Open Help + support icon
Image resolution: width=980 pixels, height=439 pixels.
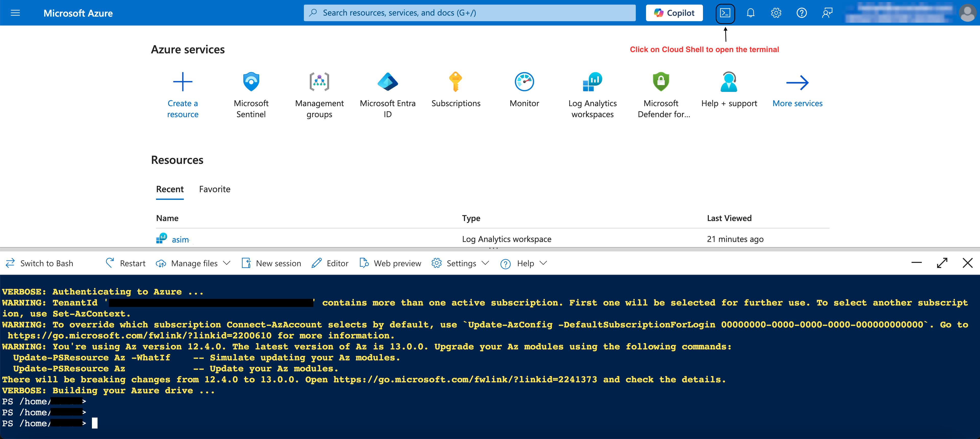pos(729,81)
